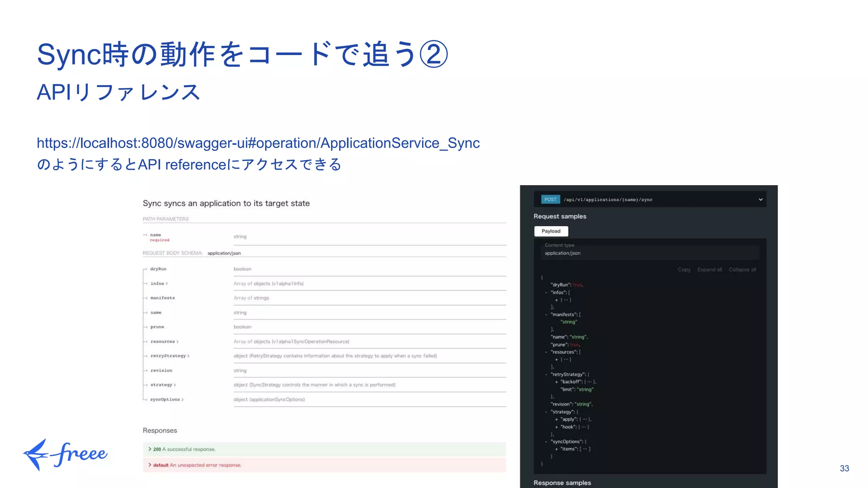The height and width of the screenshot is (488, 868).
Task: Click Expand all in request sample
Action: coord(709,270)
